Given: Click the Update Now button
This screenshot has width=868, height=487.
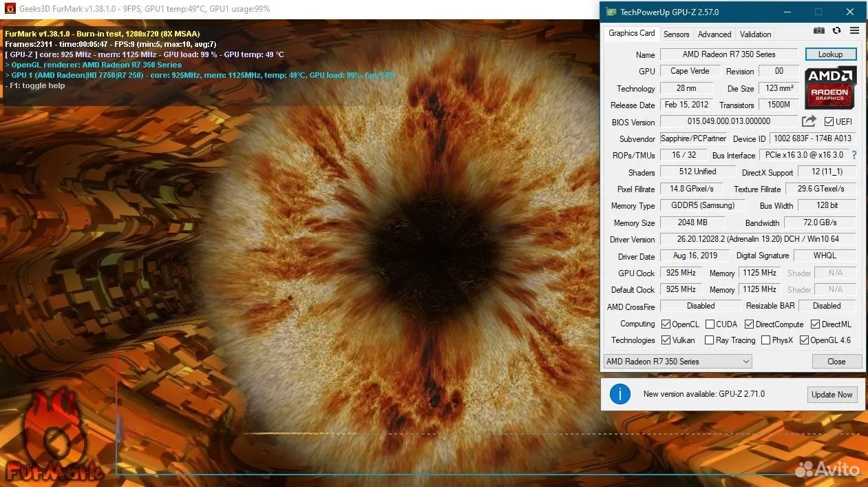Looking at the screenshot, I should (x=832, y=395).
